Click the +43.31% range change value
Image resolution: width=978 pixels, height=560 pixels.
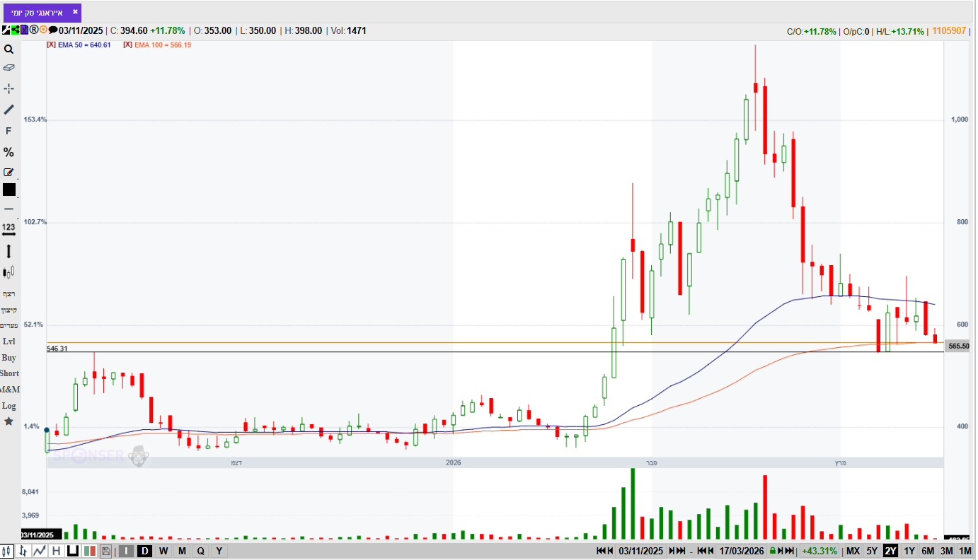819,551
